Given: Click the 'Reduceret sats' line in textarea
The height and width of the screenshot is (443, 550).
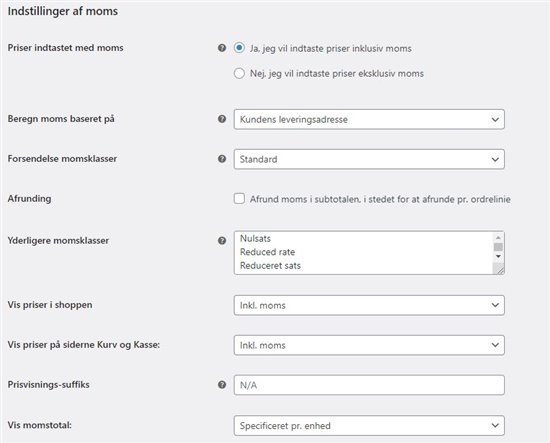Looking at the screenshot, I should (270, 266).
